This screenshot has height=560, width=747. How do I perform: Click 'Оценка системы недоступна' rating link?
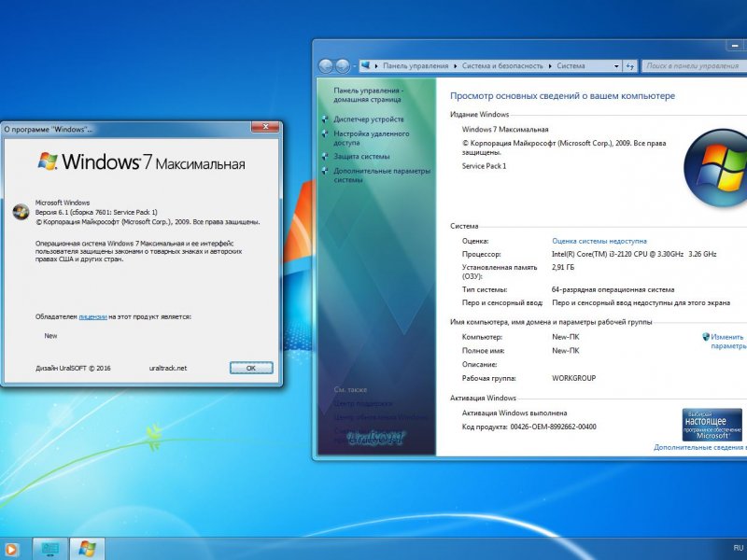coord(599,241)
